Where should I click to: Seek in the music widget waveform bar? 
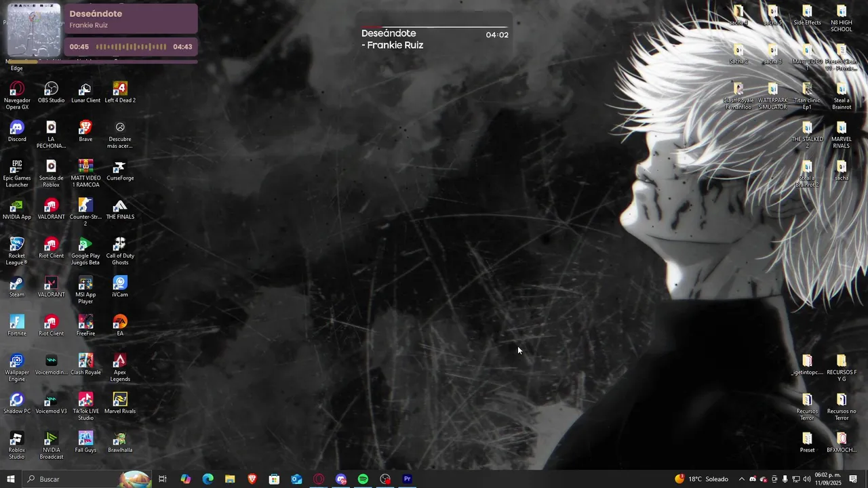click(x=131, y=47)
